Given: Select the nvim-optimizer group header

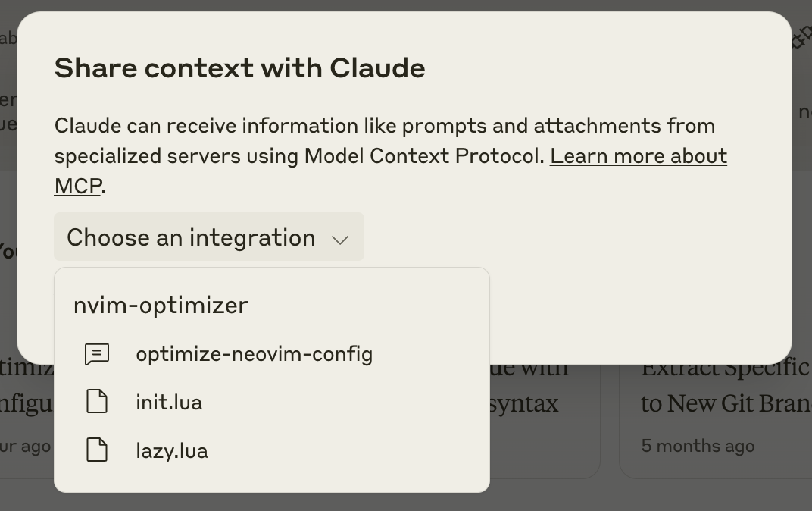Looking at the screenshot, I should click(x=161, y=305).
